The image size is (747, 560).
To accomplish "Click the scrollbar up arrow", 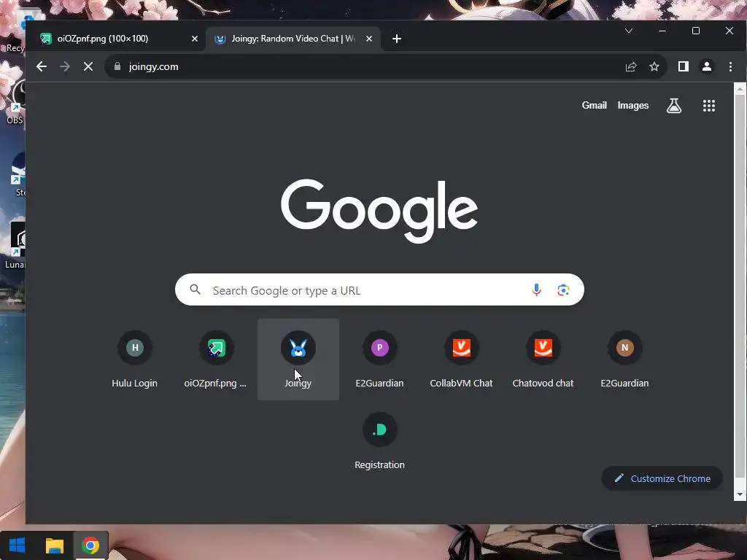I will [740, 88].
